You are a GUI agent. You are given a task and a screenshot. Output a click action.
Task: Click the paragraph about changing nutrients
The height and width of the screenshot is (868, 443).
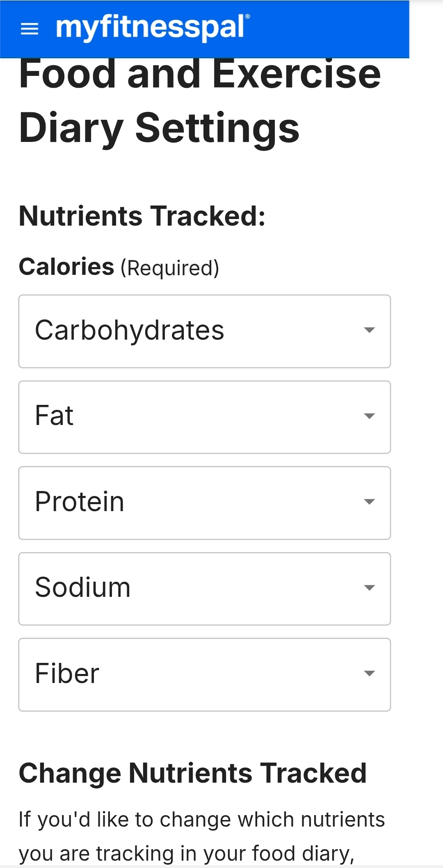202,837
